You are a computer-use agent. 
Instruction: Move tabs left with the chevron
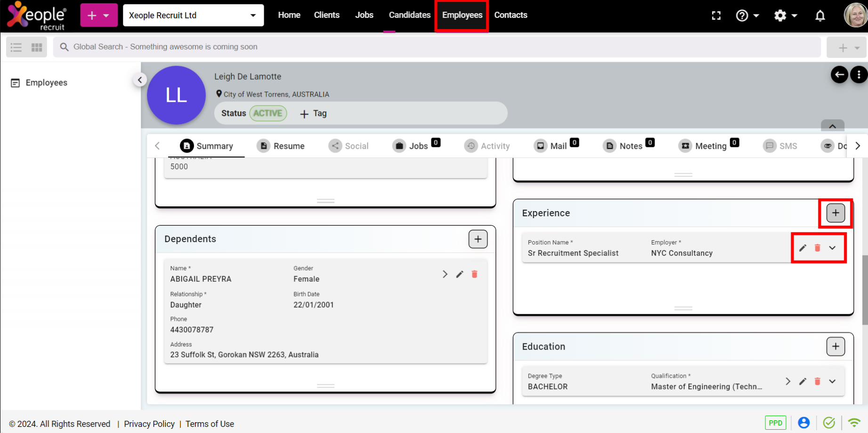click(157, 146)
